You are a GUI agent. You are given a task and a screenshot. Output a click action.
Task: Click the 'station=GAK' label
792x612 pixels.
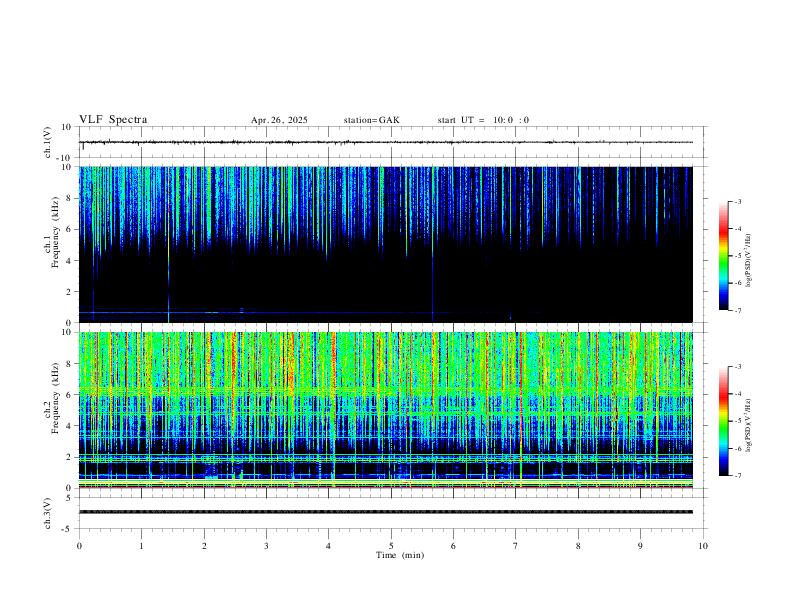pyautogui.click(x=371, y=120)
